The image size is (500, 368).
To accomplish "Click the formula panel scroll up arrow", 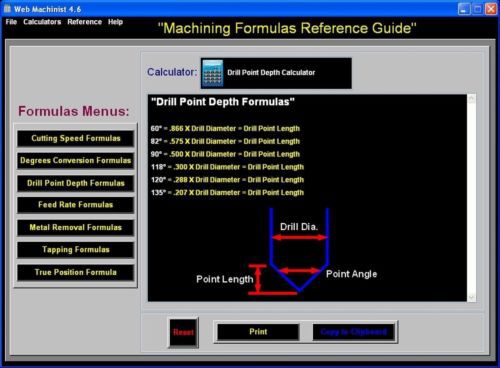I will [471, 99].
